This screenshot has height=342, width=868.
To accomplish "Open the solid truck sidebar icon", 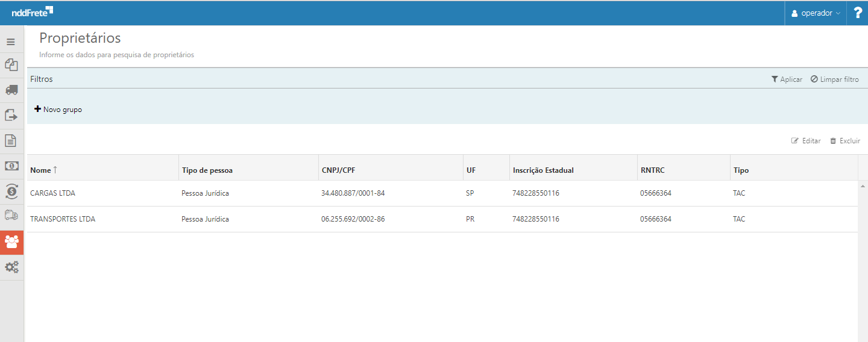I will coord(11,90).
